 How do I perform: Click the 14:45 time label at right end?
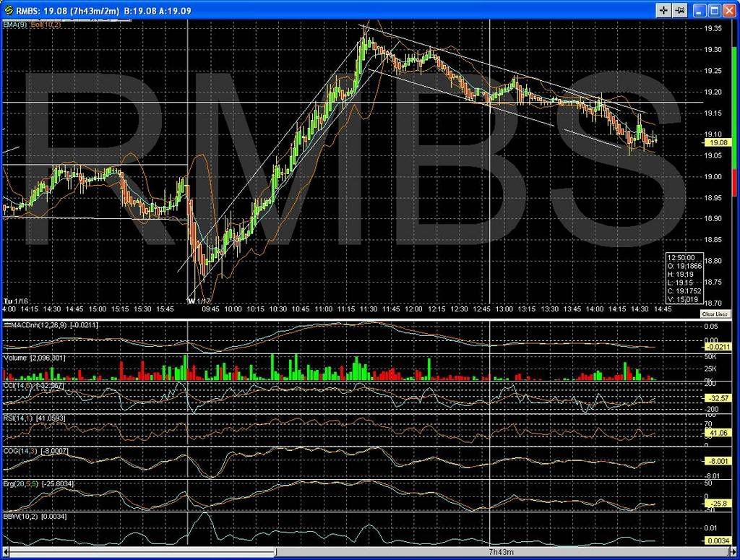662,309
